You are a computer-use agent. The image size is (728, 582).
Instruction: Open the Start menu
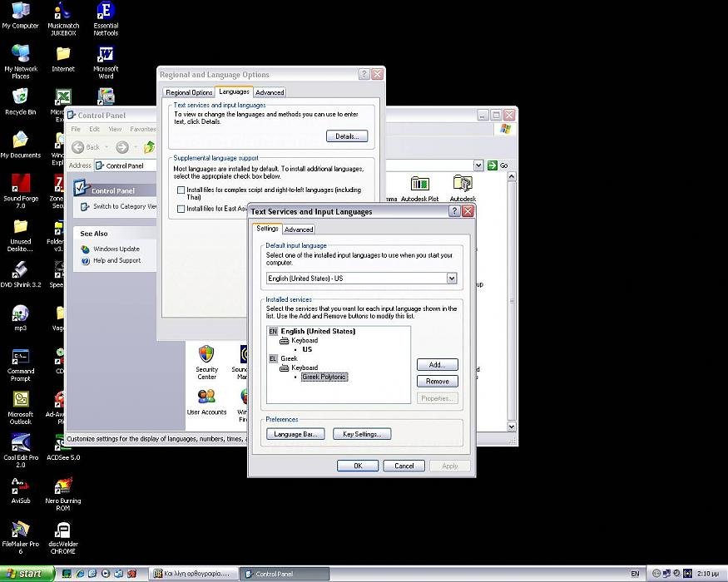click(27, 574)
